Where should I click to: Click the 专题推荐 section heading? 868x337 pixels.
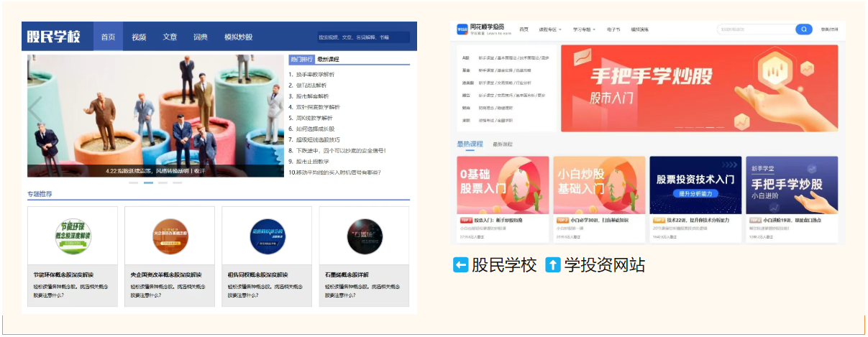(x=40, y=194)
